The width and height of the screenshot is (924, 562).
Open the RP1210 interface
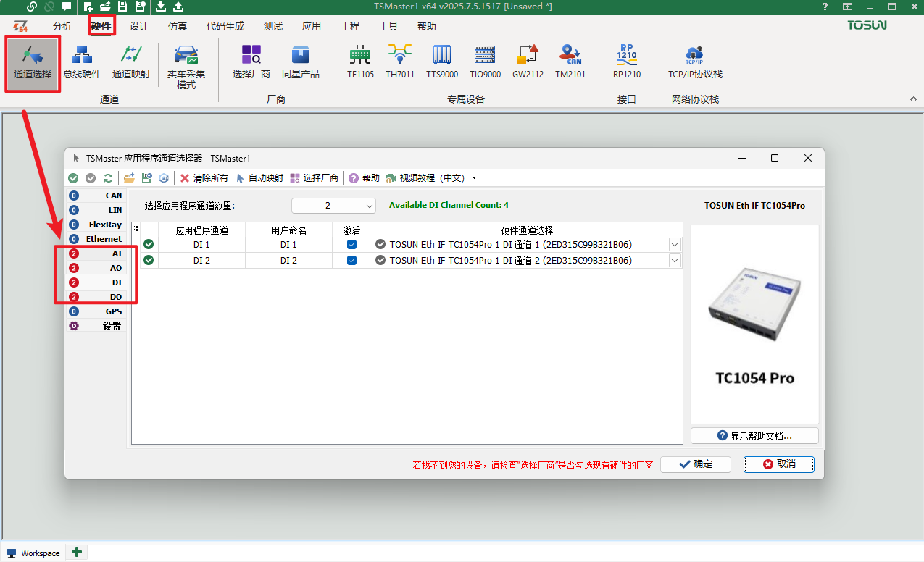click(627, 63)
